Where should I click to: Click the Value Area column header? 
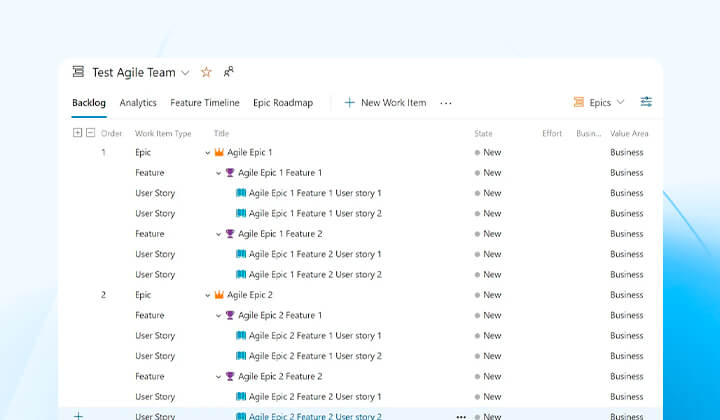(629, 134)
